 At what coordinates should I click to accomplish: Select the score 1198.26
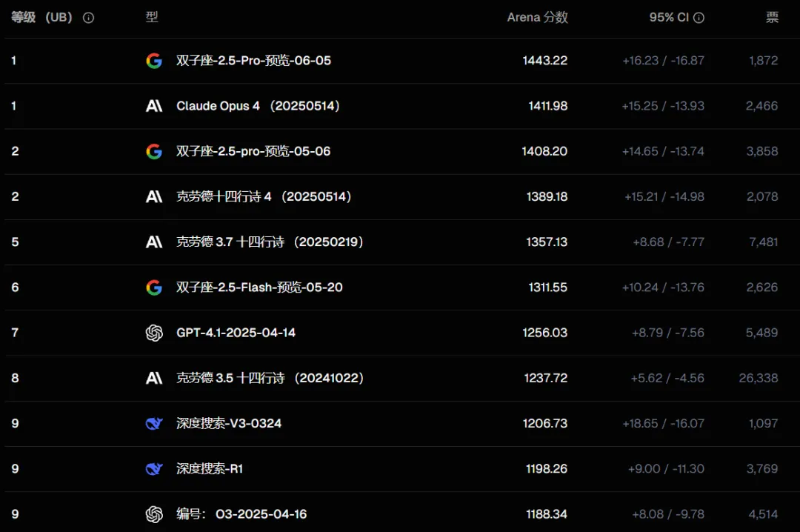(547, 469)
